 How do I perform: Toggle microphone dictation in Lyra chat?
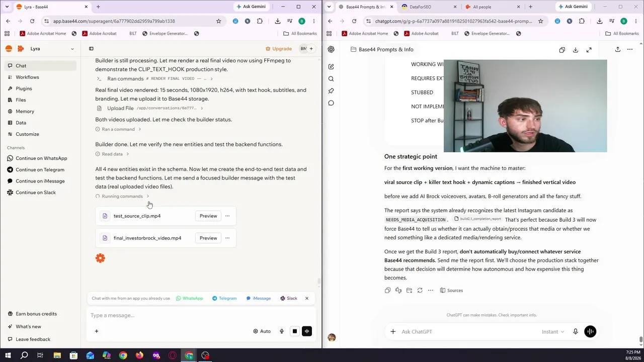tap(282, 331)
